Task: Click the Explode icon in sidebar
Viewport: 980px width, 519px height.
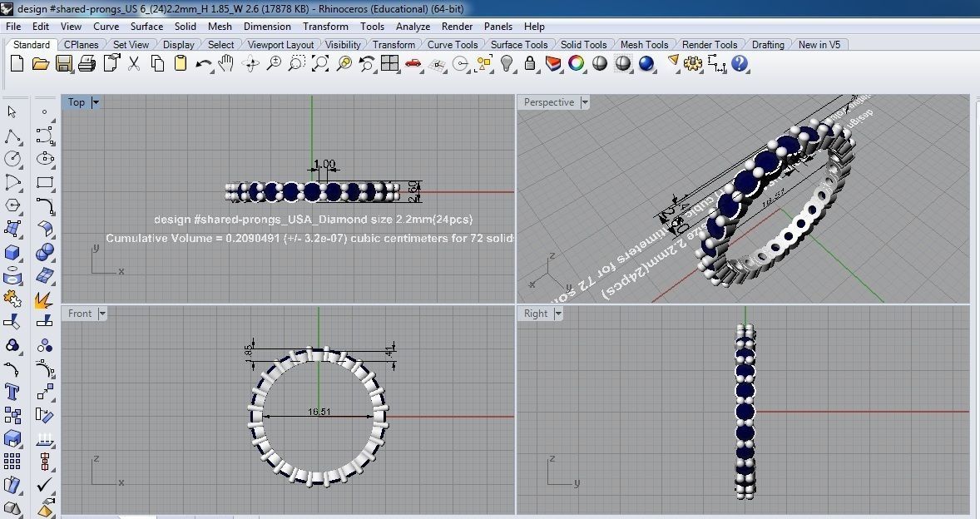Action: click(x=44, y=299)
